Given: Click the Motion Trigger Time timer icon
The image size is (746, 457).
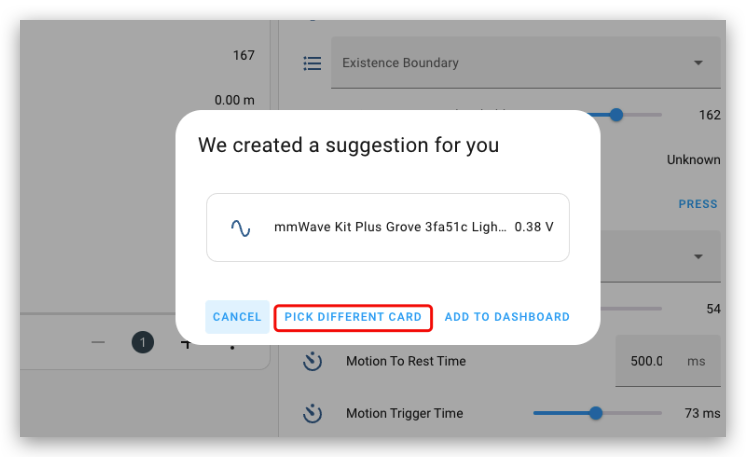Looking at the screenshot, I should [x=312, y=413].
